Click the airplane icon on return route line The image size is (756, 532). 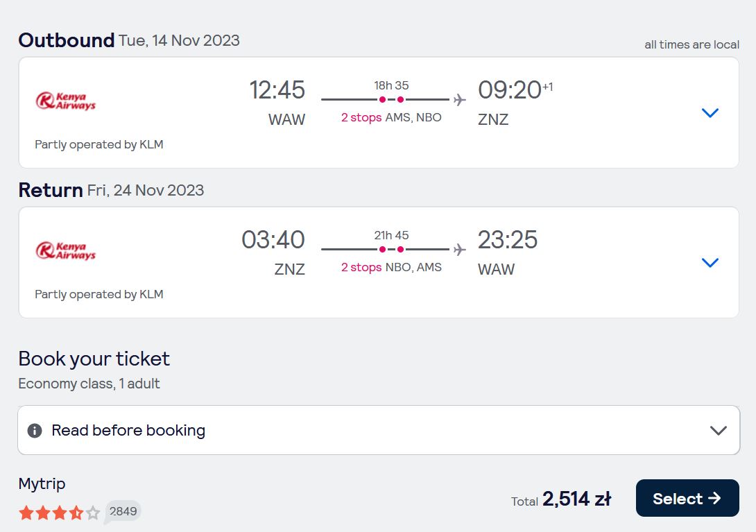pyautogui.click(x=459, y=250)
